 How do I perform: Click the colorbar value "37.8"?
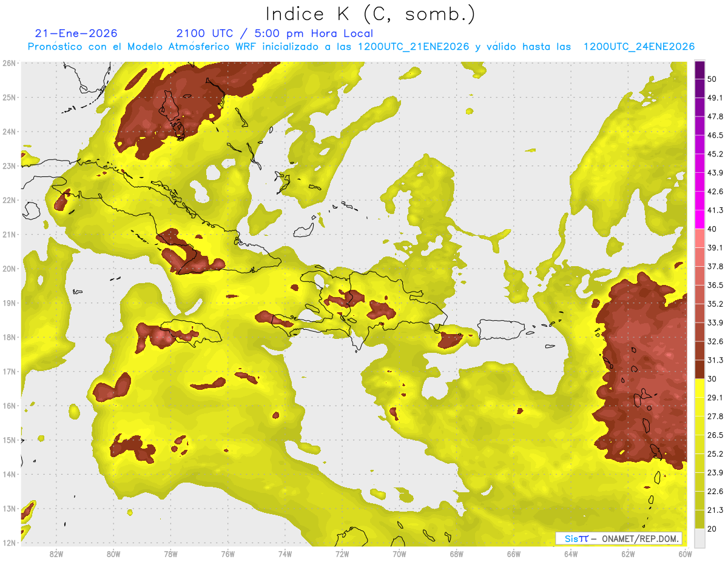point(715,266)
